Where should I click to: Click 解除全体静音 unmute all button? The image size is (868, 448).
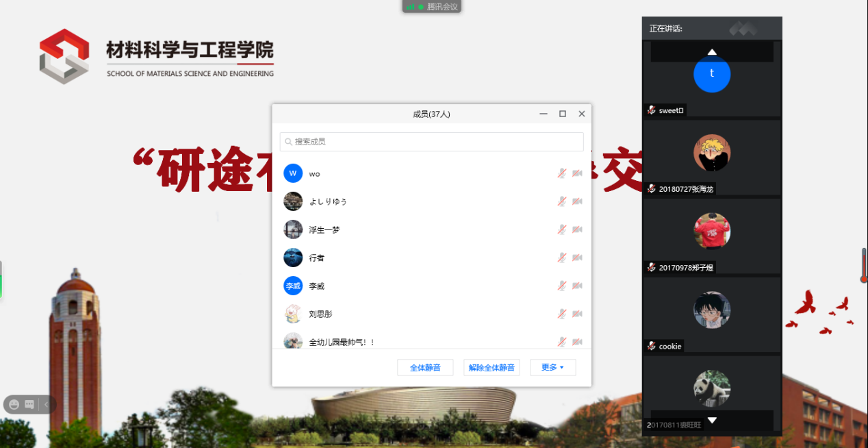492,368
